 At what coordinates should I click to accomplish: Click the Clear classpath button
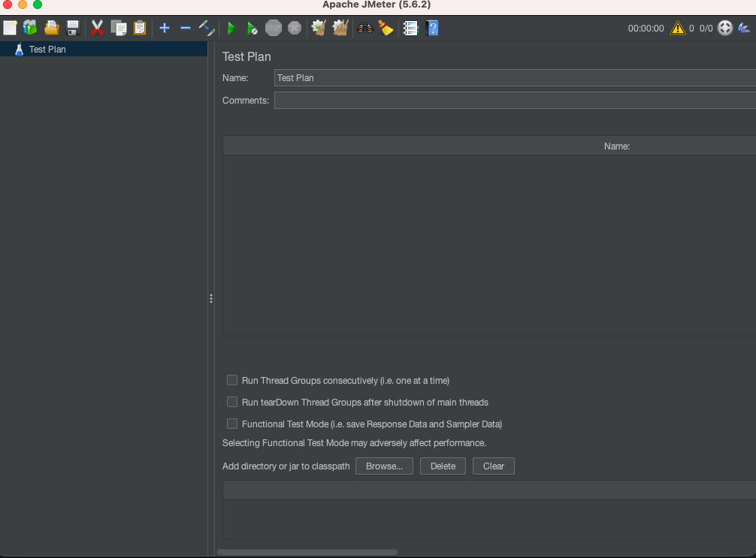pos(493,466)
